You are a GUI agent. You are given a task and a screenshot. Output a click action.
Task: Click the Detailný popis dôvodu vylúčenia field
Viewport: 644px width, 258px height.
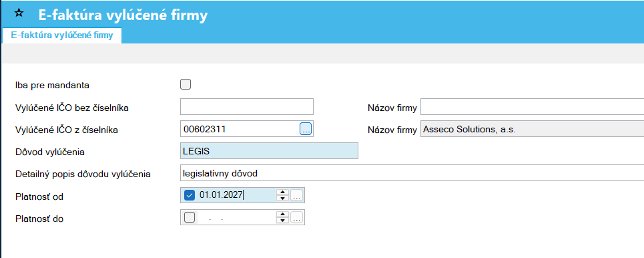pos(412,173)
